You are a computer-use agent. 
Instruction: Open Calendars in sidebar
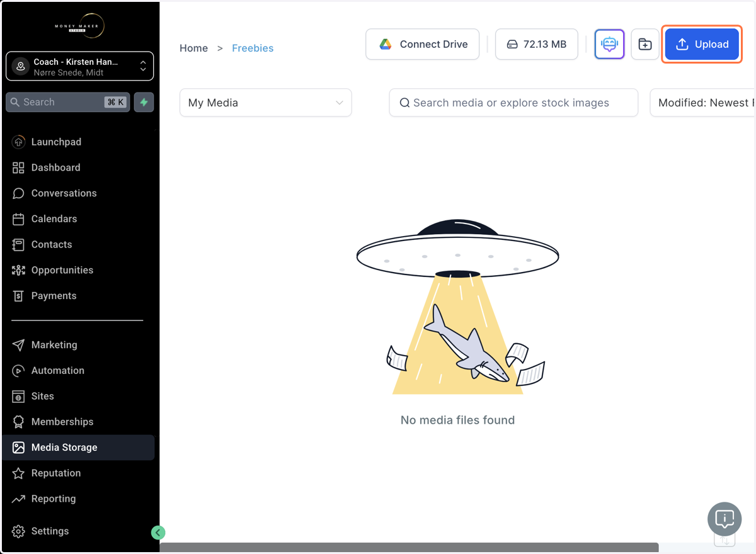[78, 218]
